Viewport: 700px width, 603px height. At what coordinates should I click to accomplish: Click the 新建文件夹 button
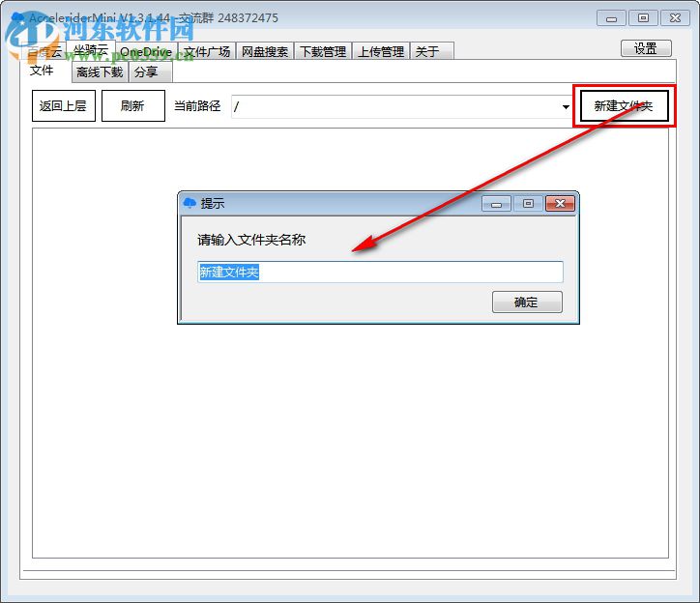click(x=624, y=105)
